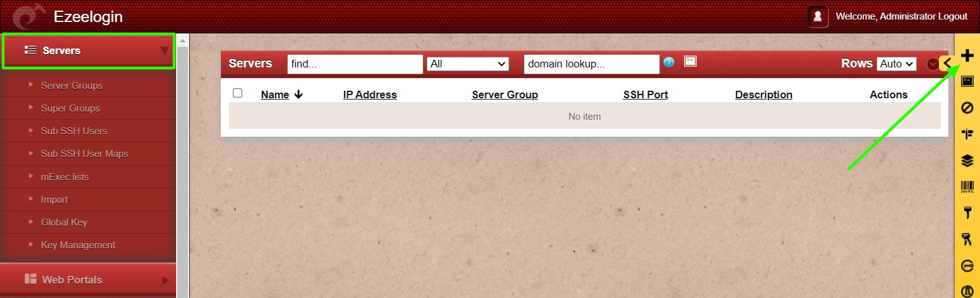Open the Rows Auto dropdown

(897, 64)
